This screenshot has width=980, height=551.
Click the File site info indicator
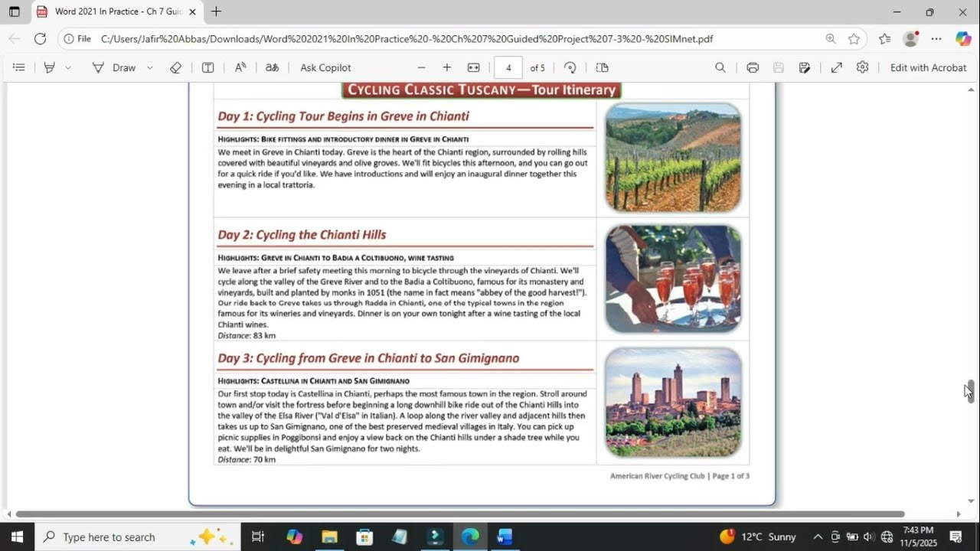point(77,38)
